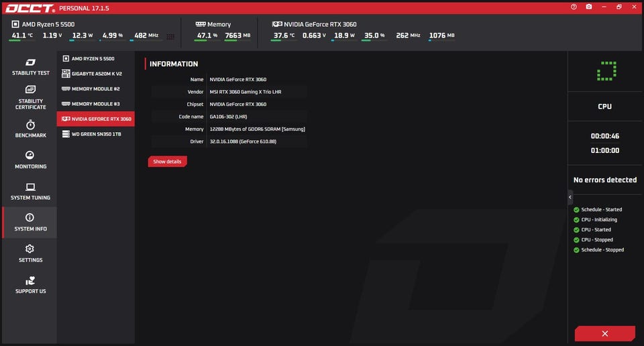Click the red X button at bottom right
644x346 pixels.
pos(605,334)
